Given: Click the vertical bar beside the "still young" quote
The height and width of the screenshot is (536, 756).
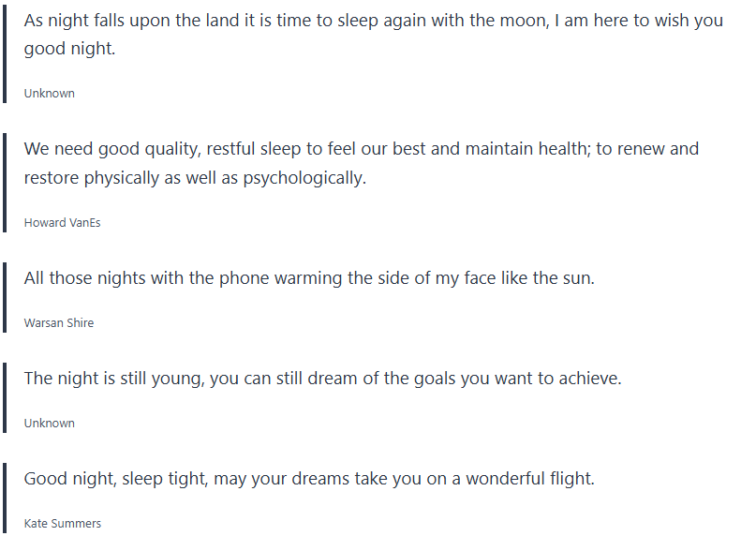Looking at the screenshot, I should click(6, 400).
